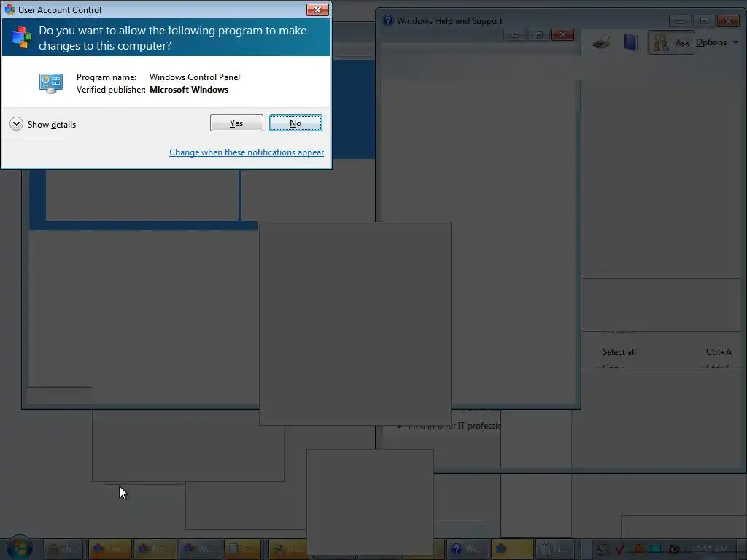
Task: Open the Windows Start orb
Action: [19, 548]
